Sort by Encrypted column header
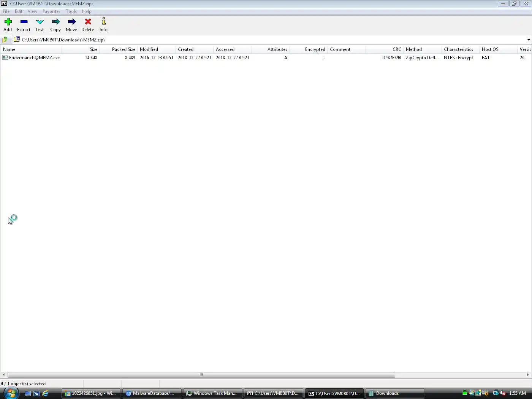The height and width of the screenshot is (399, 532). (309, 49)
